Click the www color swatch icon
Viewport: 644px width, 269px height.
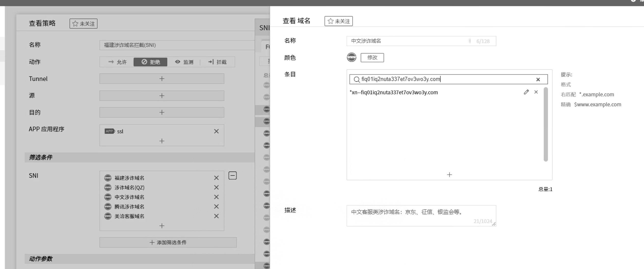click(x=351, y=57)
